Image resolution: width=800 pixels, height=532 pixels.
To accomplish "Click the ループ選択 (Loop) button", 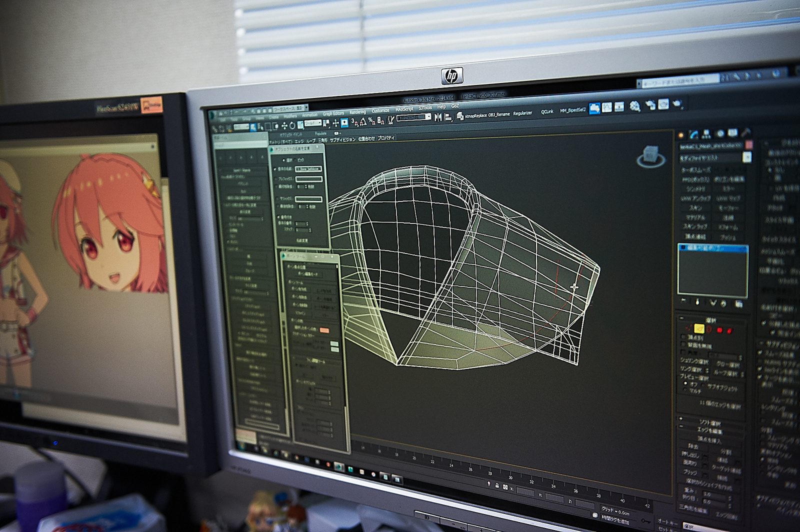I will (726, 373).
